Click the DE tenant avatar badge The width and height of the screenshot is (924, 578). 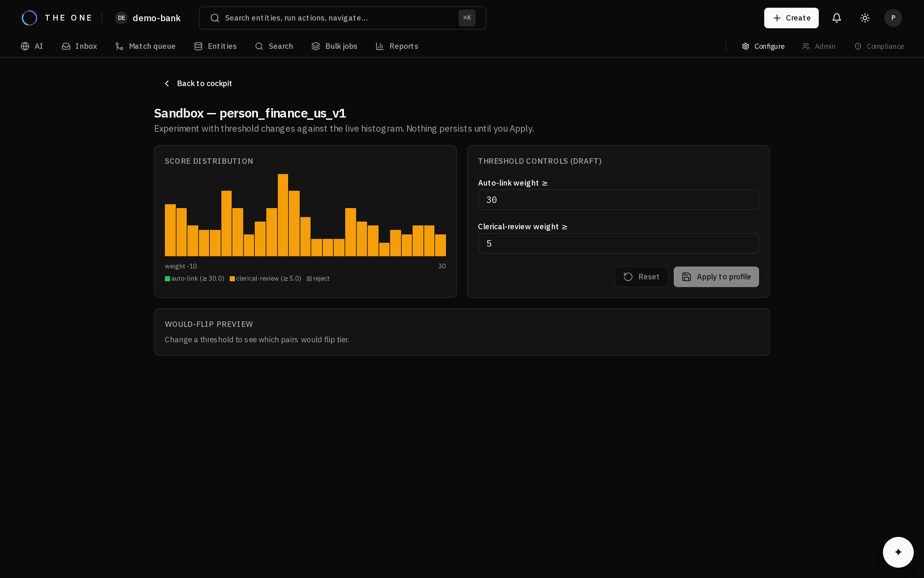(121, 18)
